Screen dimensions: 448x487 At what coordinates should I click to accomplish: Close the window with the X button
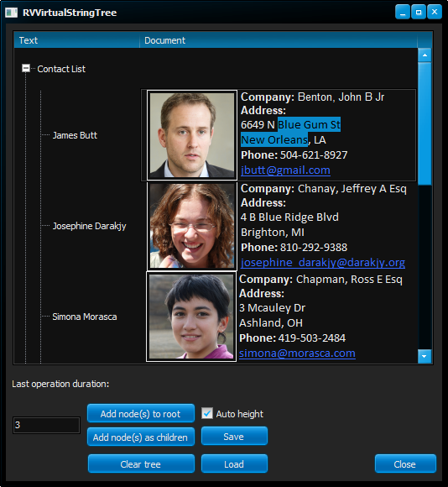click(435, 13)
